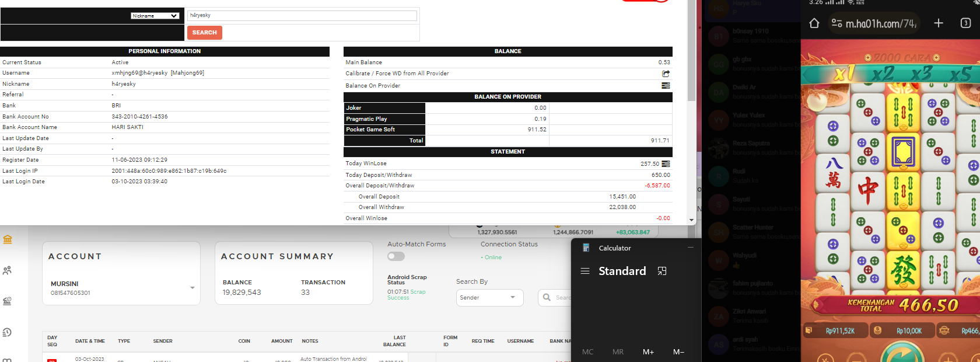Click Calculator M+ button

648,351
